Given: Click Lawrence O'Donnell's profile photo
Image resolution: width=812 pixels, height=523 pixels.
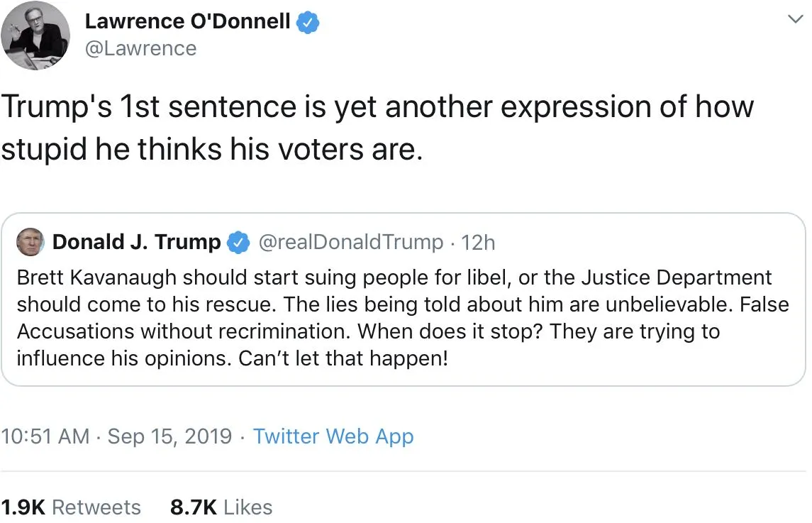Looking at the screenshot, I should (x=36, y=36).
